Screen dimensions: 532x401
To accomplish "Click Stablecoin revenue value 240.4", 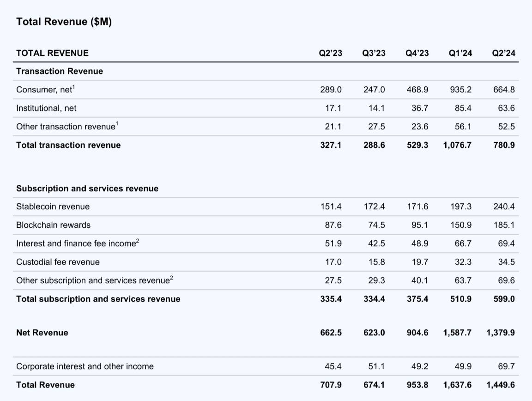I will click(x=504, y=207).
